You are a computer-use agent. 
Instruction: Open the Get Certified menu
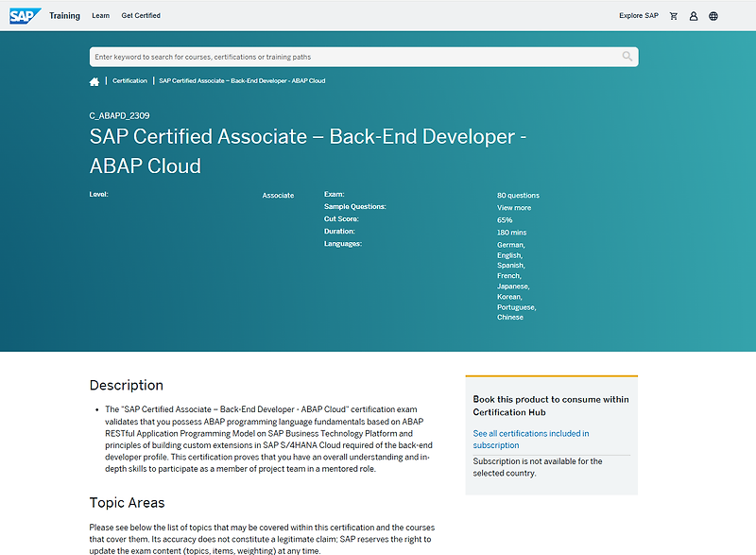pos(141,15)
